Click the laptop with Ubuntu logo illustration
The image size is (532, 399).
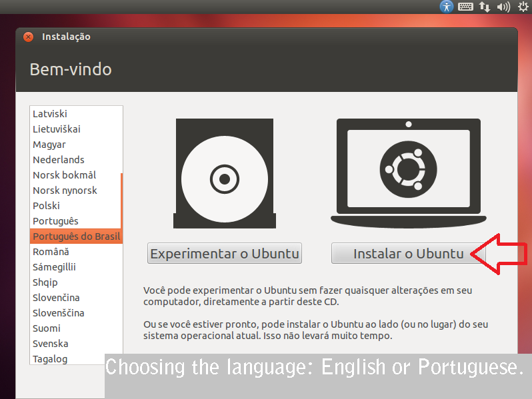[x=409, y=173]
